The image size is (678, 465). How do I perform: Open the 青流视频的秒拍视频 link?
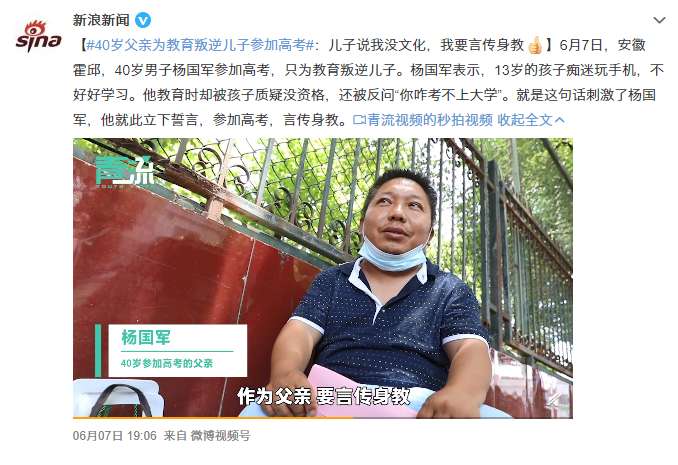click(x=429, y=120)
